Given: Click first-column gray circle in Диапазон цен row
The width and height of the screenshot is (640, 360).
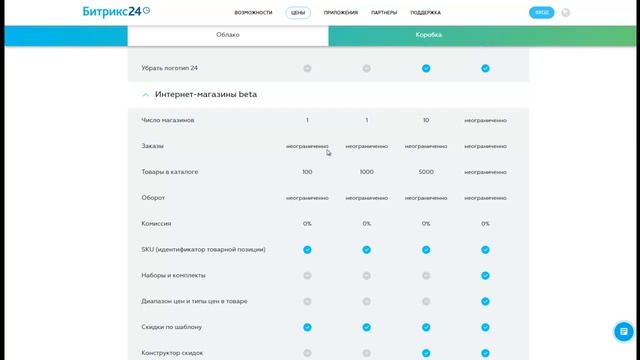Looking at the screenshot, I should (x=307, y=301).
